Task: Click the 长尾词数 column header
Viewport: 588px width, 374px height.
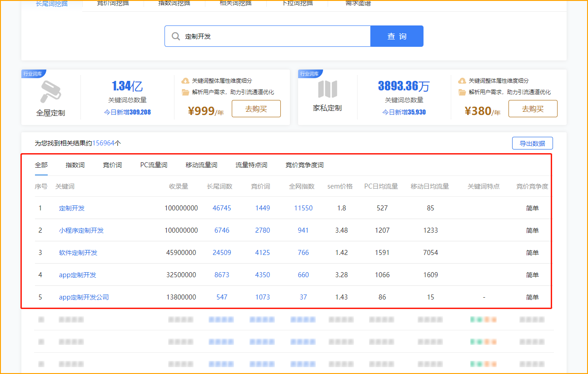Action: tap(219, 186)
